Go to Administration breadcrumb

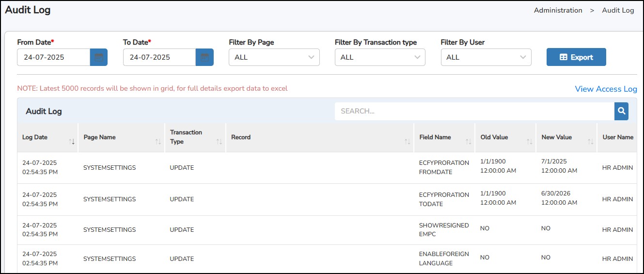pyautogui.click(x=558, y=10)
